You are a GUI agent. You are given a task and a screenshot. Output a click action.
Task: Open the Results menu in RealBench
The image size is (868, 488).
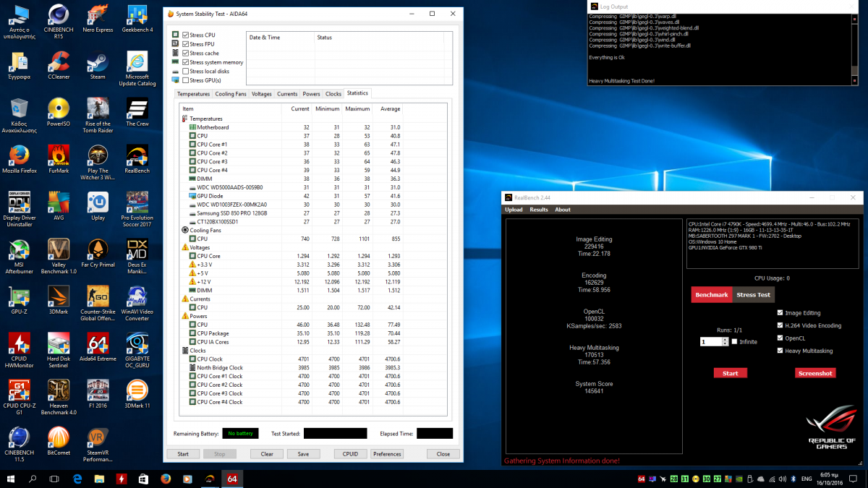click(x=539, y=210)
